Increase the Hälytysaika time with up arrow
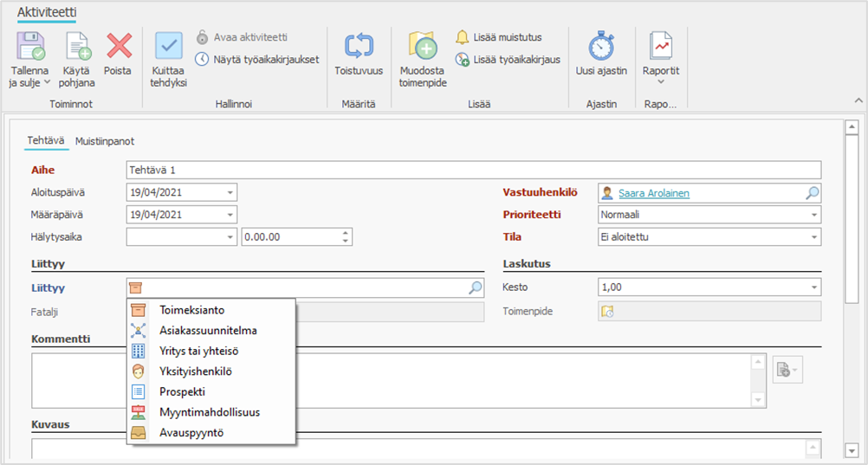Viewport: 868px width, 465px height. [x=346, y=232]
